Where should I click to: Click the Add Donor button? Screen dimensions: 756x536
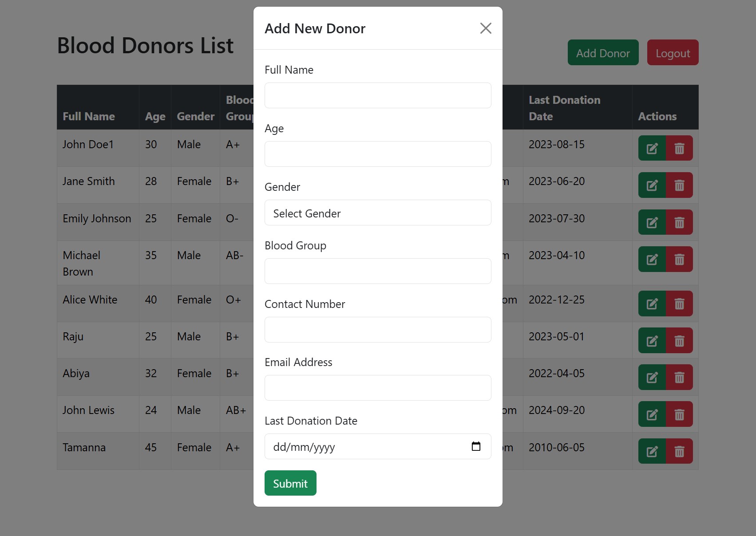(x=603, y=53)
